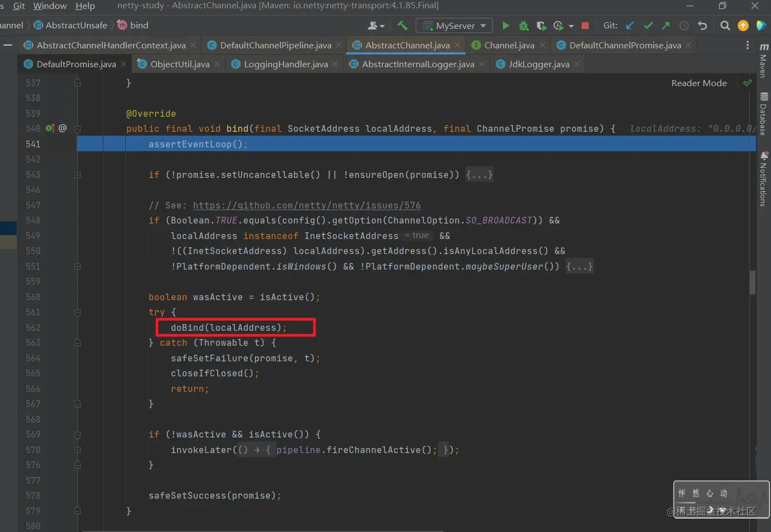Image resolution: width=771 pixels, height=532 pixels.
Task: Switch to the DefaultPromise.java tab
Action: coord(76,64)
